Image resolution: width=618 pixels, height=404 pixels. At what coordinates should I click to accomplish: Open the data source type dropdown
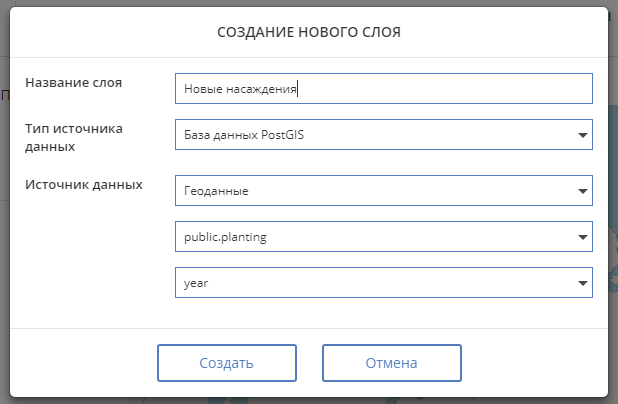(x=383, y=134)
